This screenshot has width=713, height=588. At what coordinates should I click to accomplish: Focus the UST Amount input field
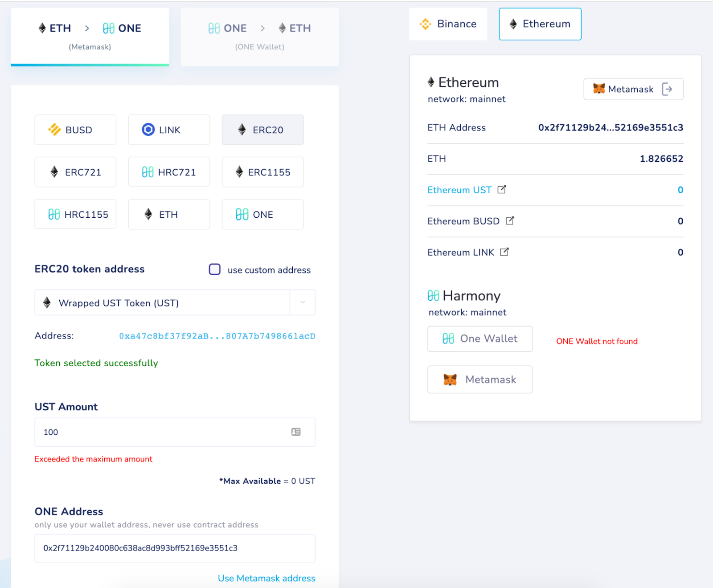175,432
